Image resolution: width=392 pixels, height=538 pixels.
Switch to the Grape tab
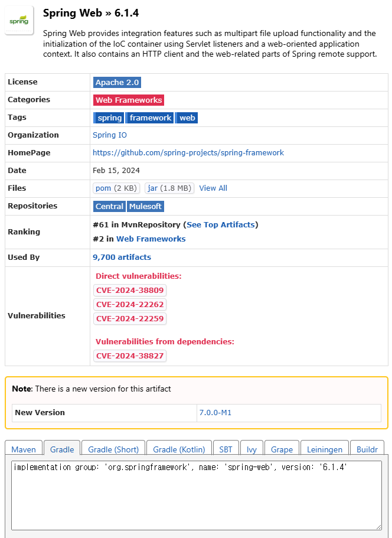282,449
